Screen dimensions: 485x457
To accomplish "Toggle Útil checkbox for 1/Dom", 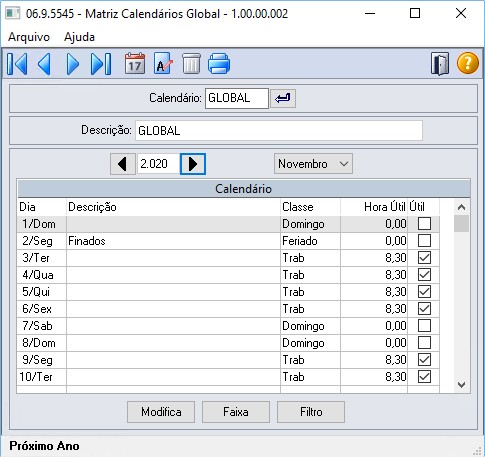I will [x=424, y=224].
